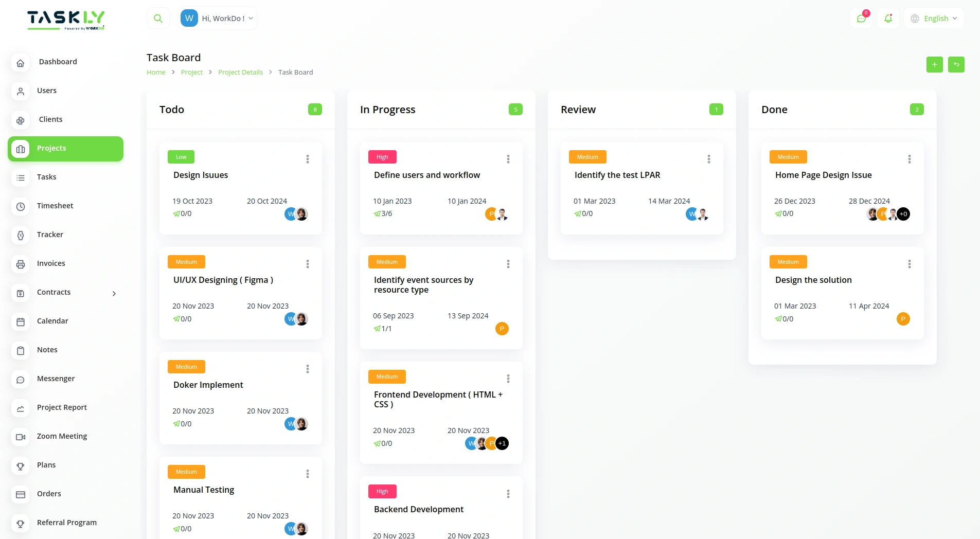Open the chat messages icon in header
The height and width of the screenshot is (539, 980).
tap(861, 19)
